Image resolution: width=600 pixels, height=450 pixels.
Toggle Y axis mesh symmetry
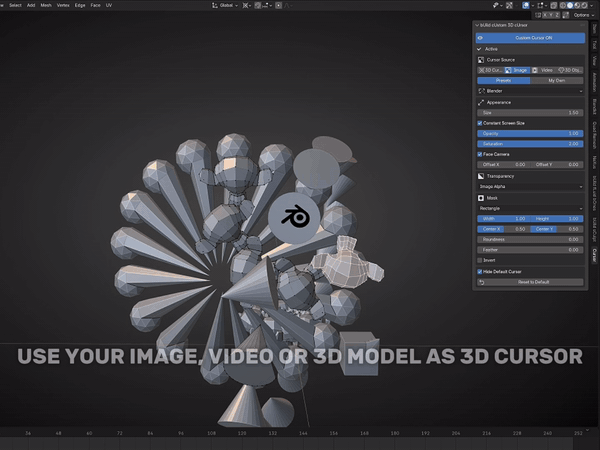tap(551, 15)
